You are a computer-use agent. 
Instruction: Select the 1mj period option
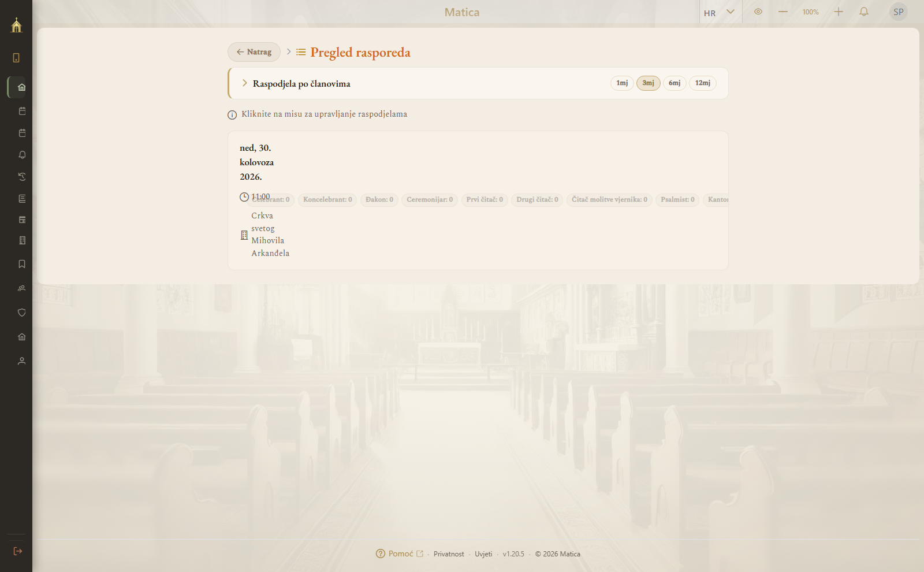pos(622,83)
